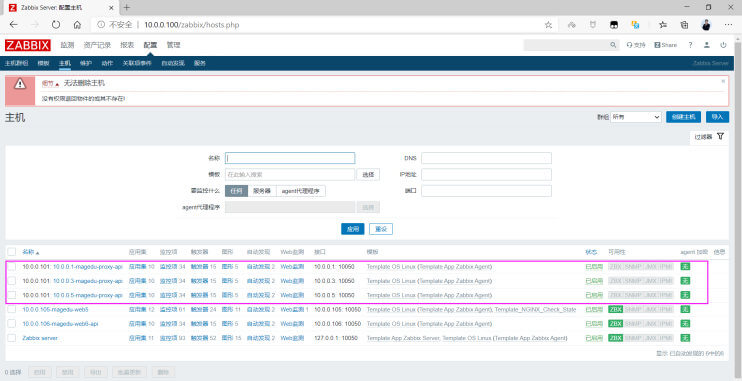Click the 导入 import button
The image size is (742, 381).
pyautogui.click(x=717, y=117)
